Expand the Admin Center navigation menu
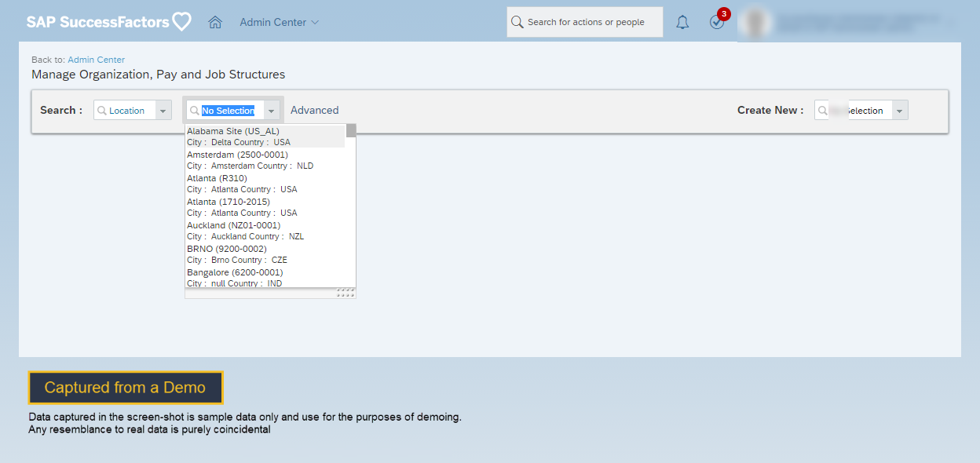980x463 pixels. coord(280,22)
